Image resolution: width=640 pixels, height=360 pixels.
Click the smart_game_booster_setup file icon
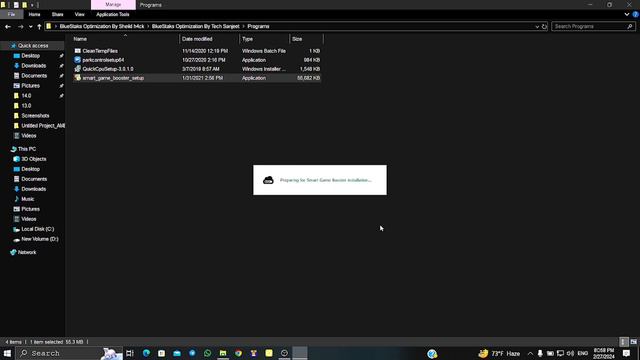78,78
